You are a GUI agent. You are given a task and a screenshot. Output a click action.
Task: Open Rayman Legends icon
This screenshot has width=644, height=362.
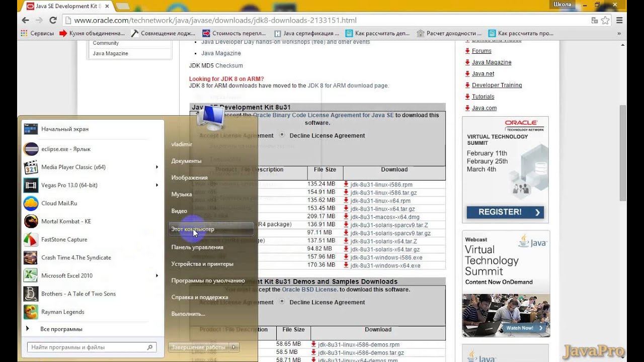pos(31,312)
